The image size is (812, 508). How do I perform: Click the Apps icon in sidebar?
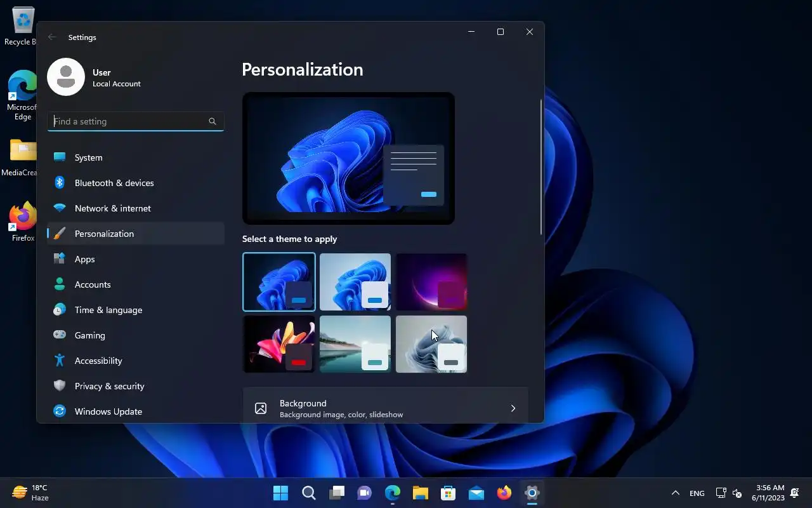[60, 258]
